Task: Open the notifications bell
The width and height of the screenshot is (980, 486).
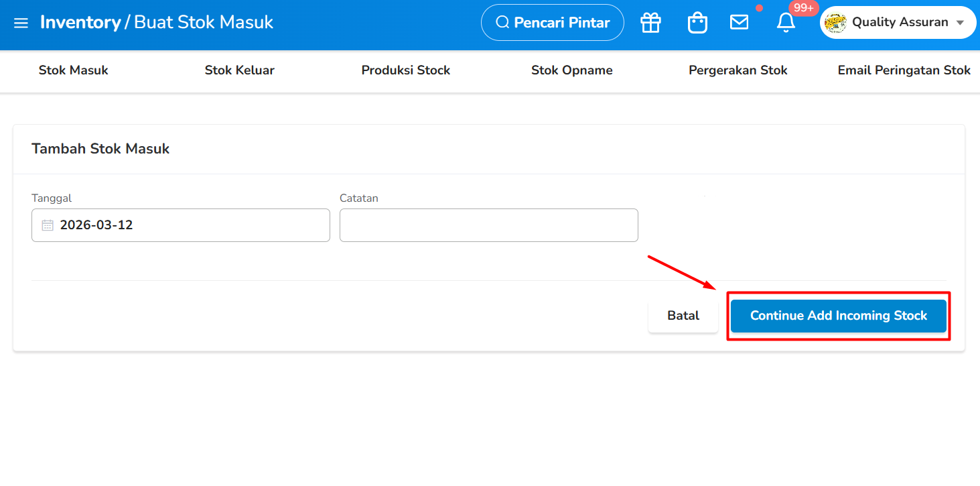Action: point(786,23)
